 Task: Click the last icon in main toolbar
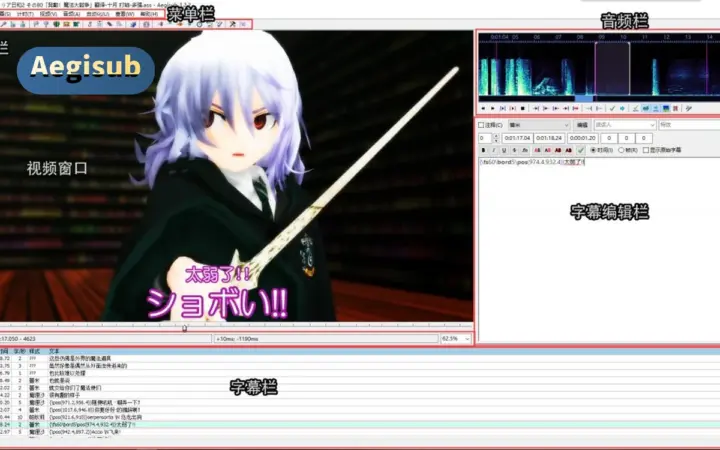(x=243, y=24)
